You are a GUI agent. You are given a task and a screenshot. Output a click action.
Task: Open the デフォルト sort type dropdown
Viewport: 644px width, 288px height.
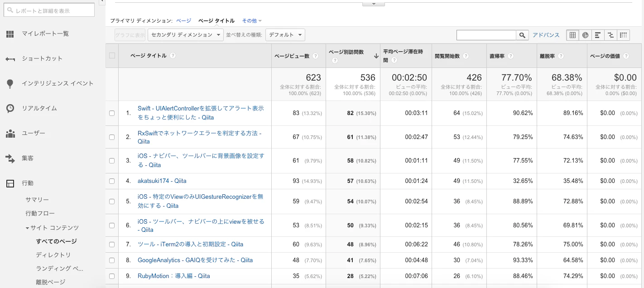(x=285, y=35)
